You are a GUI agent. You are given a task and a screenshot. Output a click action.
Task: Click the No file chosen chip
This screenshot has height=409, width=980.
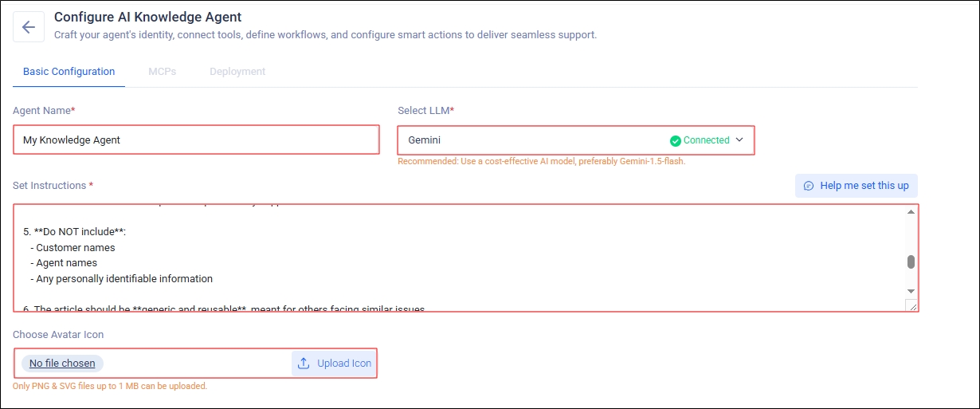tap(62, 364)
